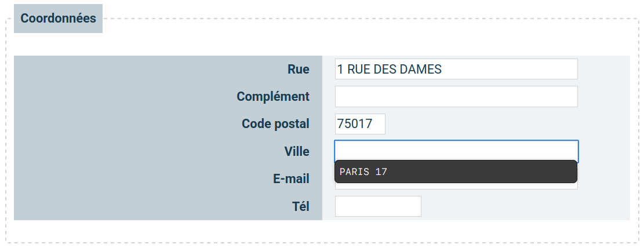
Task: Click the Complément label text
Action: (x=273, y=97)
